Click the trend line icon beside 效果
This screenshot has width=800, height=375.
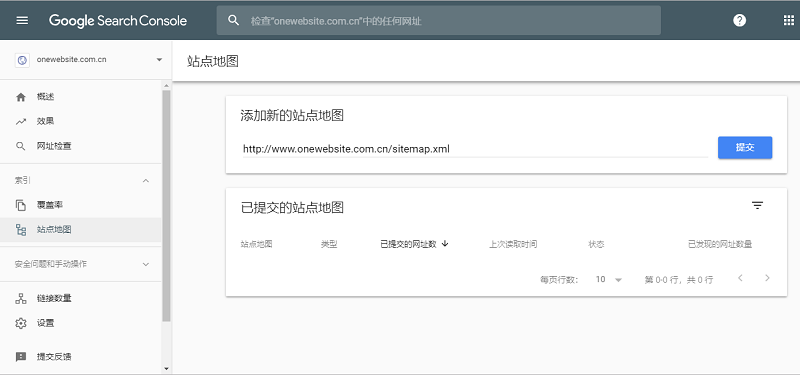point(21,121)
